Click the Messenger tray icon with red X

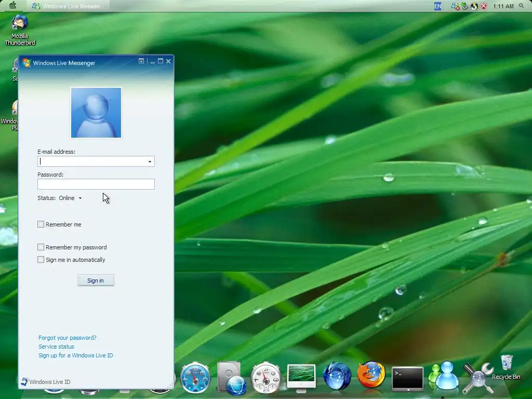(x=455, y=6)
